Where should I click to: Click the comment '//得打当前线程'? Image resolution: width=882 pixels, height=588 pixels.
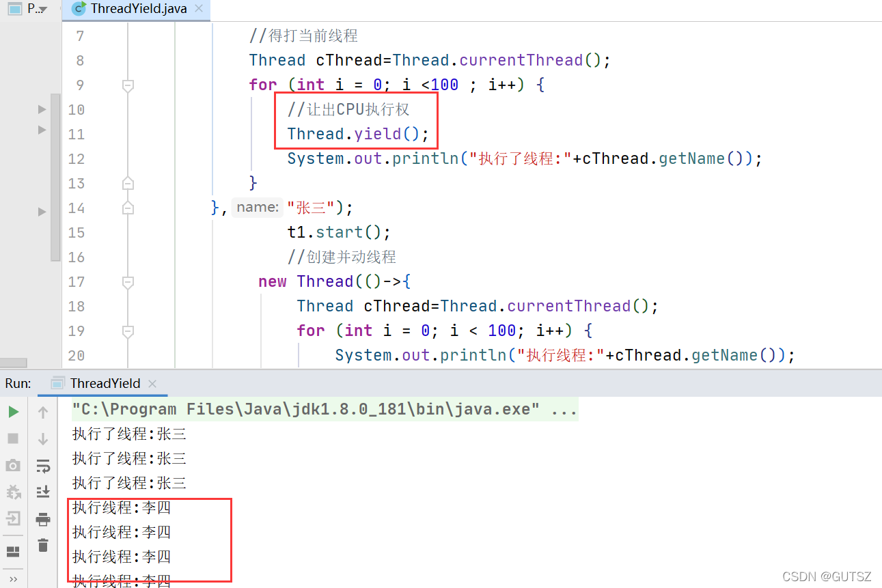pyautogui.click(x=303, y=36)
